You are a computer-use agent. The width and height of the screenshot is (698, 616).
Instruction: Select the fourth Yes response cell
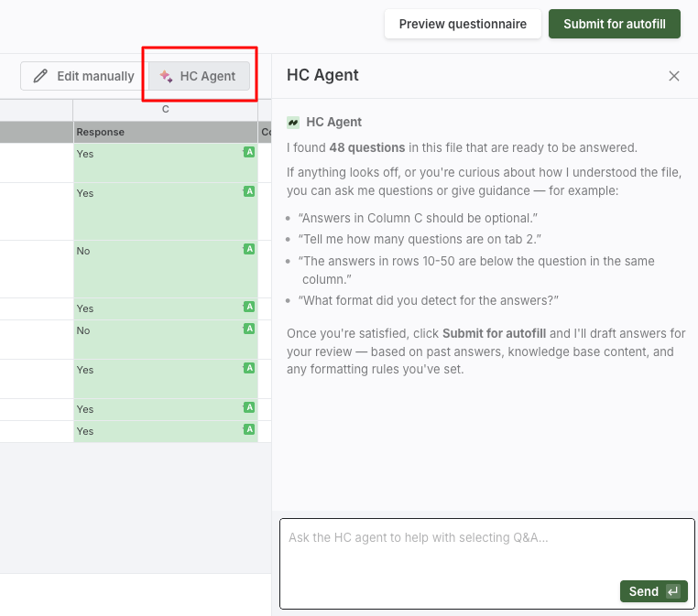click(166, 379)
